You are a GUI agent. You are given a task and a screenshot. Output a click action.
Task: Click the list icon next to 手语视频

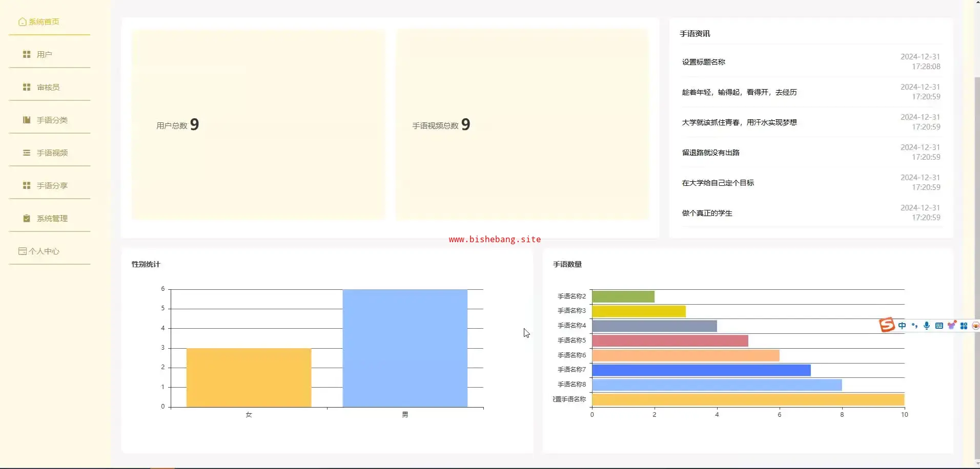pos(27,153)
